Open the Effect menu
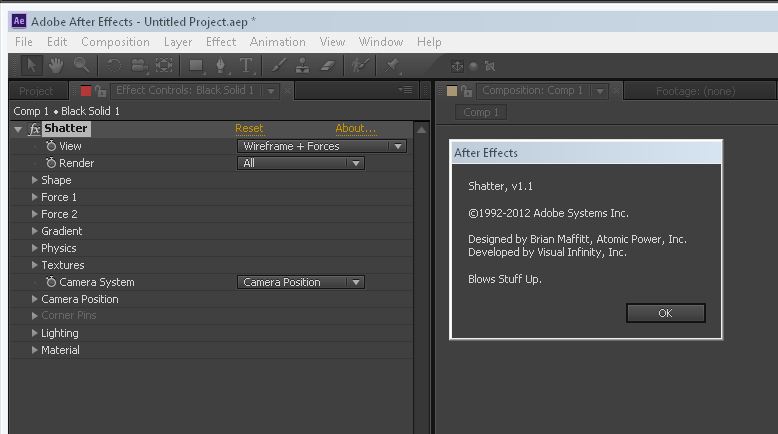 point(221,42)
